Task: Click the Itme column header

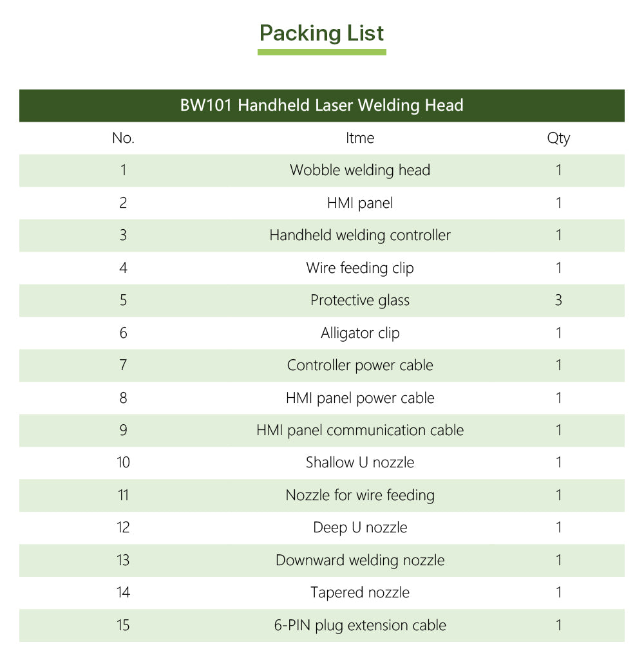Action: [x=360, y=138]
